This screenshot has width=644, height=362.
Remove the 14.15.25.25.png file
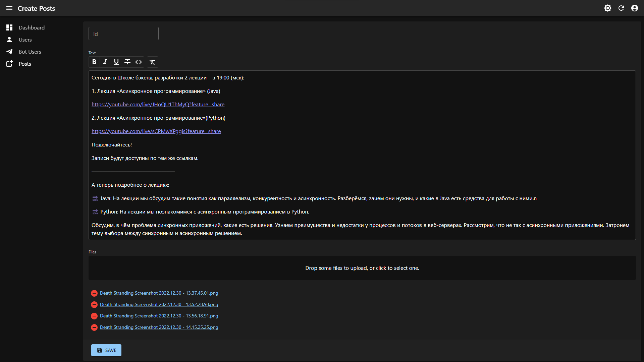click(94, 327)
